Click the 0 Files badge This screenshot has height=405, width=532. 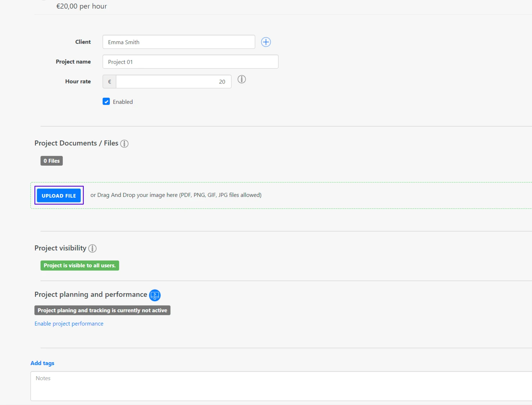click(x=51, y=161)
